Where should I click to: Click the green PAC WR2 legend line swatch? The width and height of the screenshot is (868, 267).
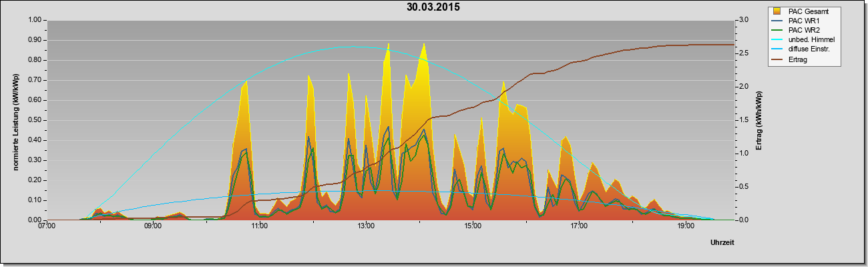click(777, 30)
